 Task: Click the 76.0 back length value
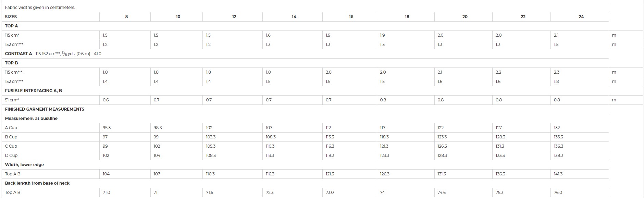(x=558, y=193)
